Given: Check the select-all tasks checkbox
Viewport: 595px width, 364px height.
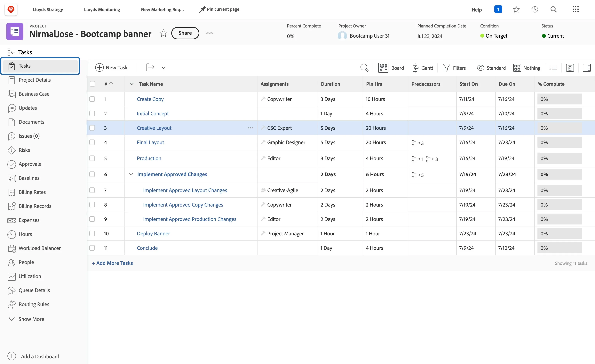Looking at the screenshot, I should pyautogui.click(x=92, y=84).
